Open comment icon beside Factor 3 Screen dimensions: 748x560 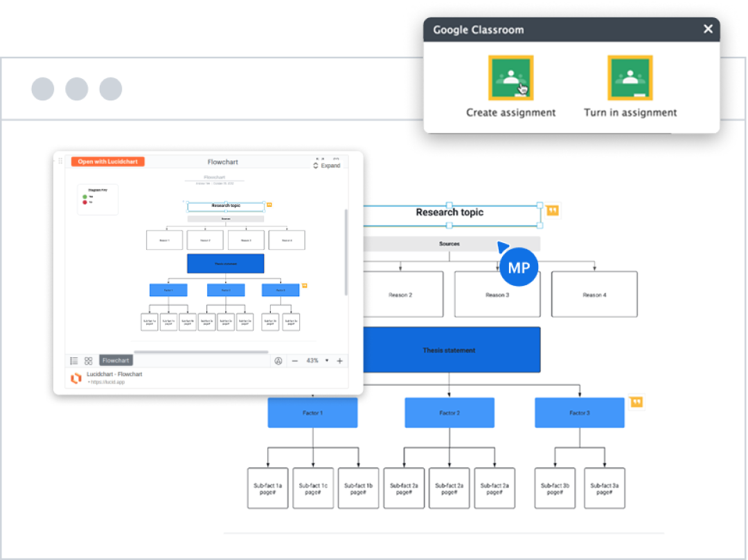coord(636,401)
